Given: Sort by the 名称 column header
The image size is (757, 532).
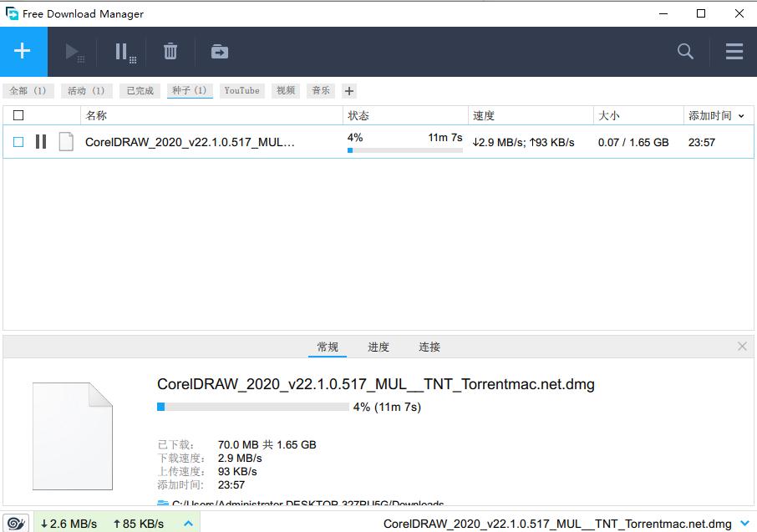Looking at the screenshot, I should 211,115.
